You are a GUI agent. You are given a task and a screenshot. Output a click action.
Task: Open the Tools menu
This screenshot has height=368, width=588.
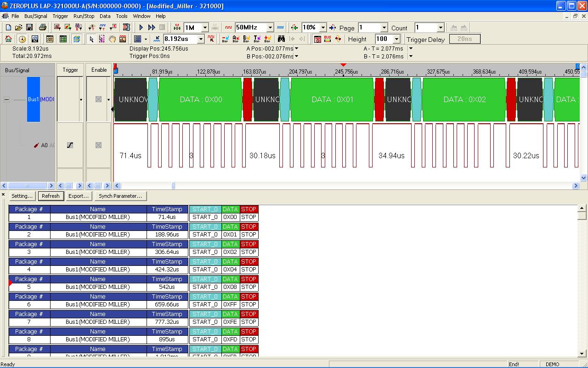[122, 16]
